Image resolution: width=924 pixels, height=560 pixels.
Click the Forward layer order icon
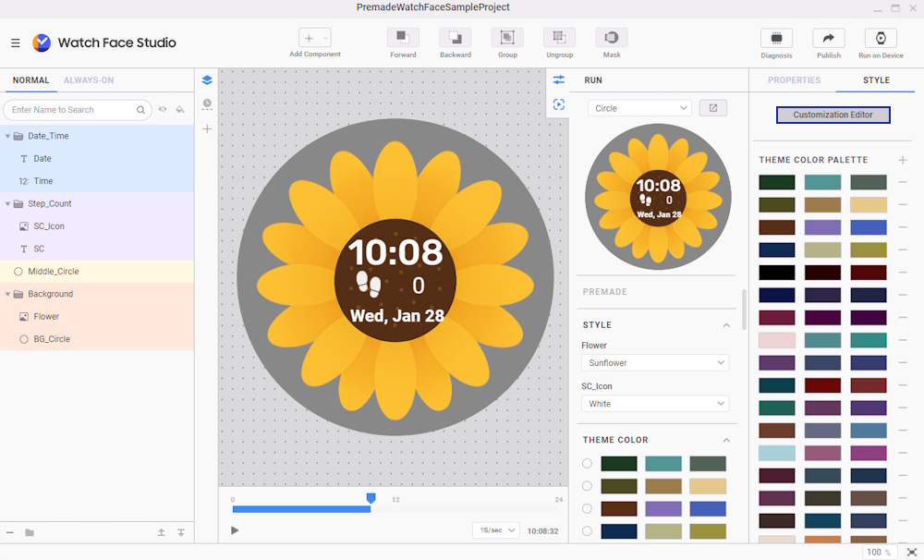[403, 38]
